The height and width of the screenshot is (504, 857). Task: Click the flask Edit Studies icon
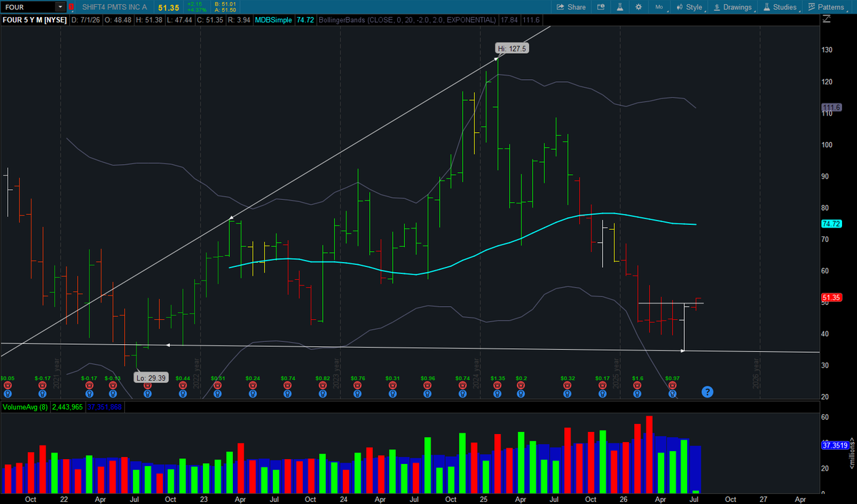pos(619,6)
